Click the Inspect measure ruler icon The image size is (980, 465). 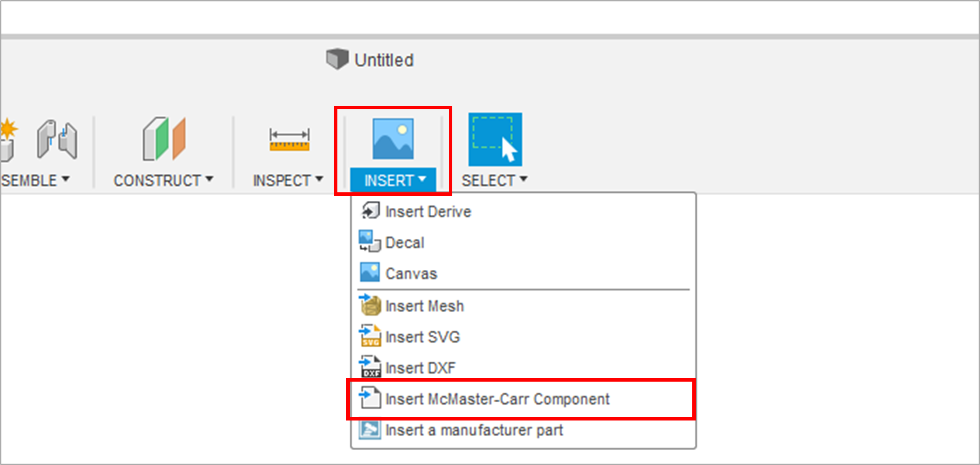(x=289, y=140)
